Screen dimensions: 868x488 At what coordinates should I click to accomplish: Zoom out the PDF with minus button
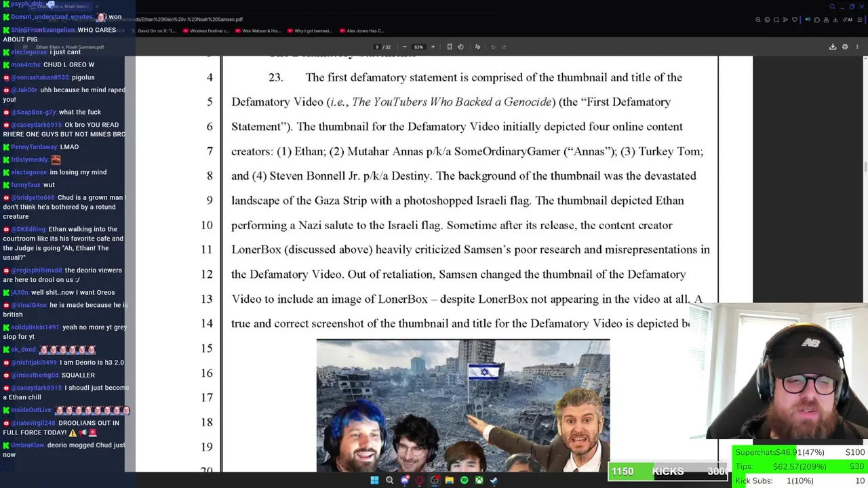[404, 47]
